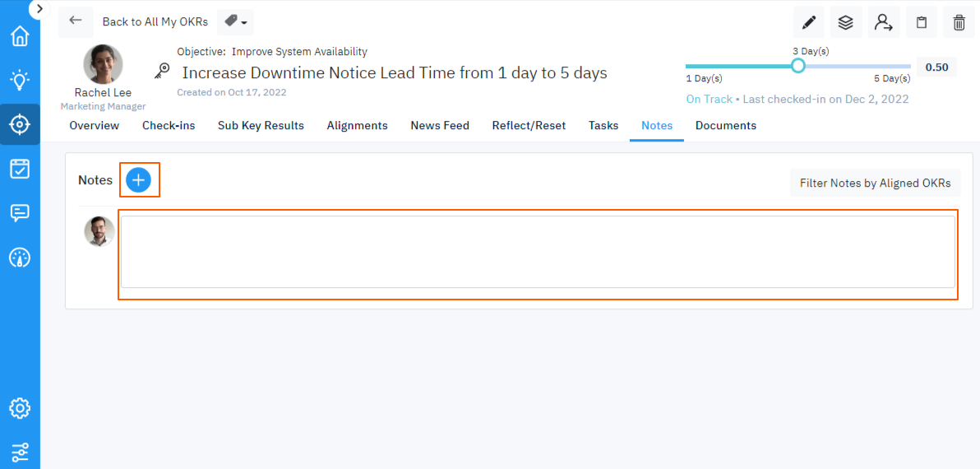Open the Sub Key Results tab
This screenshot has width=980, height=469.
[x=261, y=126]
